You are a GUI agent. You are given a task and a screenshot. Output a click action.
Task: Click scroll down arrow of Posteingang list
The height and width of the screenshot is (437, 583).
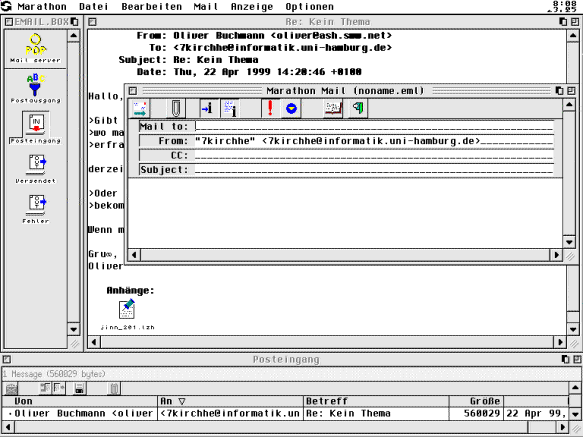pos(575,414)
